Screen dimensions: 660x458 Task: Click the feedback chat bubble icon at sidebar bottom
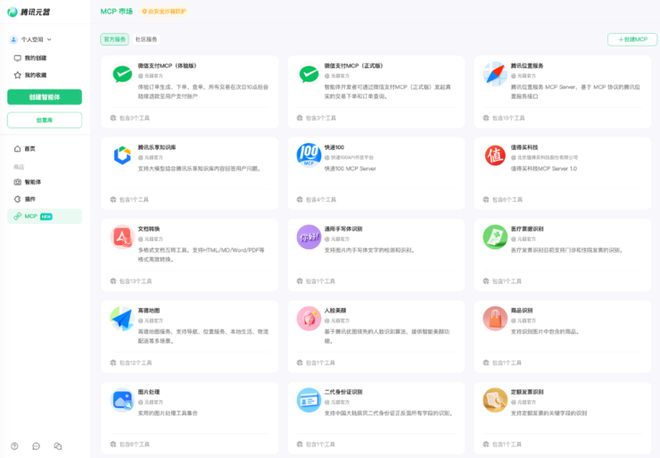[36, 446]
